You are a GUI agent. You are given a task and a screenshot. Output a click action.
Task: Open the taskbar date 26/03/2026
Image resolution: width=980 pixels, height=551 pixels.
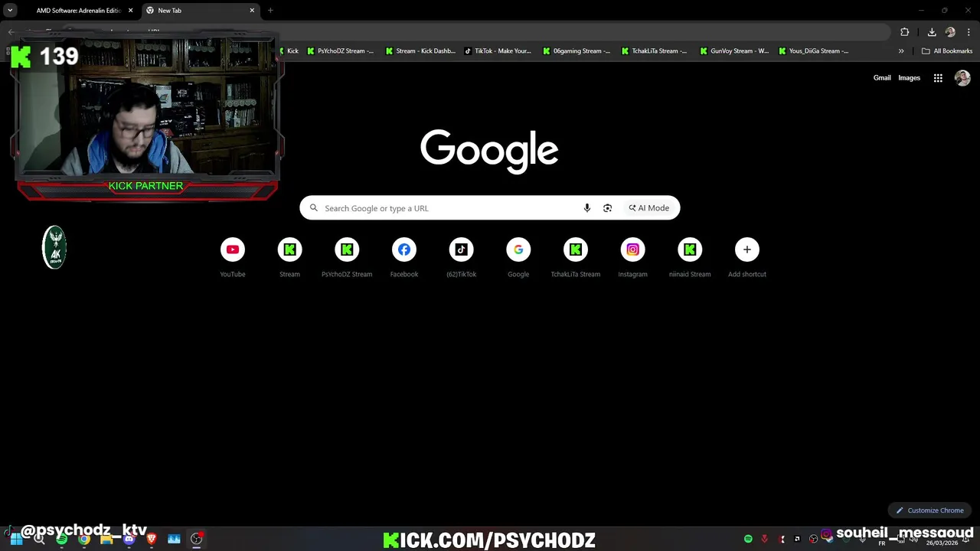[x=942, y=543]
